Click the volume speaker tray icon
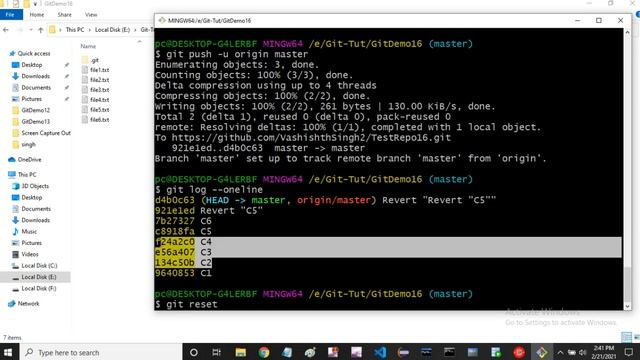The height and width of the screenshot is (360, 640). pos(582,353)
